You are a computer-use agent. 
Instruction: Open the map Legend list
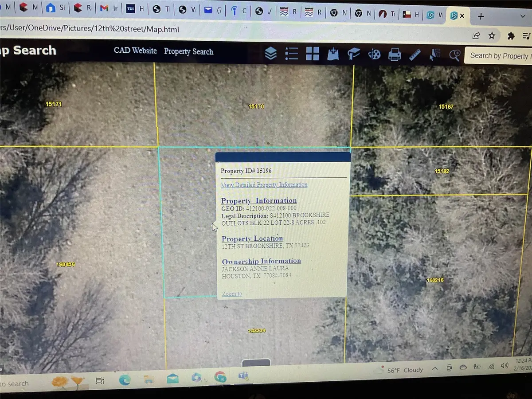[291, 53]
